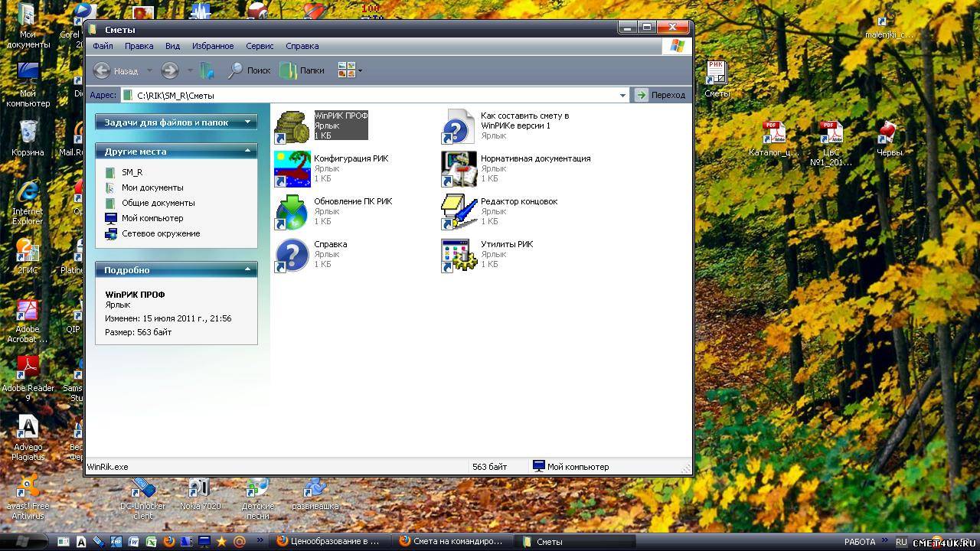
Task: Switch to Смета на командиро… taskbar window
Action: pyautogui.click(x=452, y=541)
